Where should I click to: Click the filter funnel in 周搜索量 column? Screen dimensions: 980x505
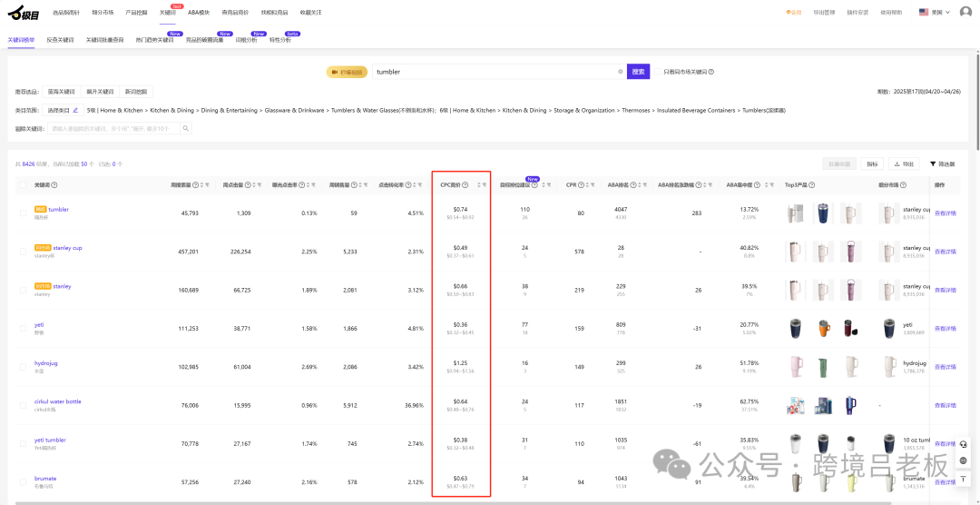click(x=207, y=184)
